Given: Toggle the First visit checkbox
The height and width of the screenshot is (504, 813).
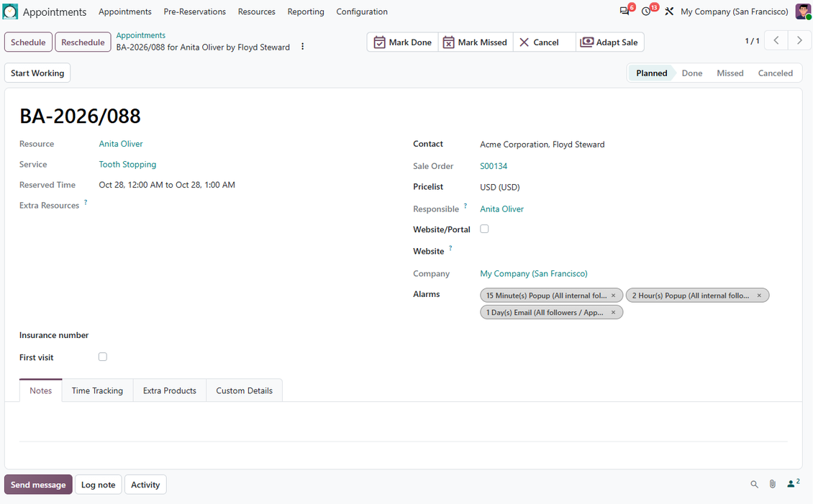Looking at the screenshot, I should click(103, 357).
